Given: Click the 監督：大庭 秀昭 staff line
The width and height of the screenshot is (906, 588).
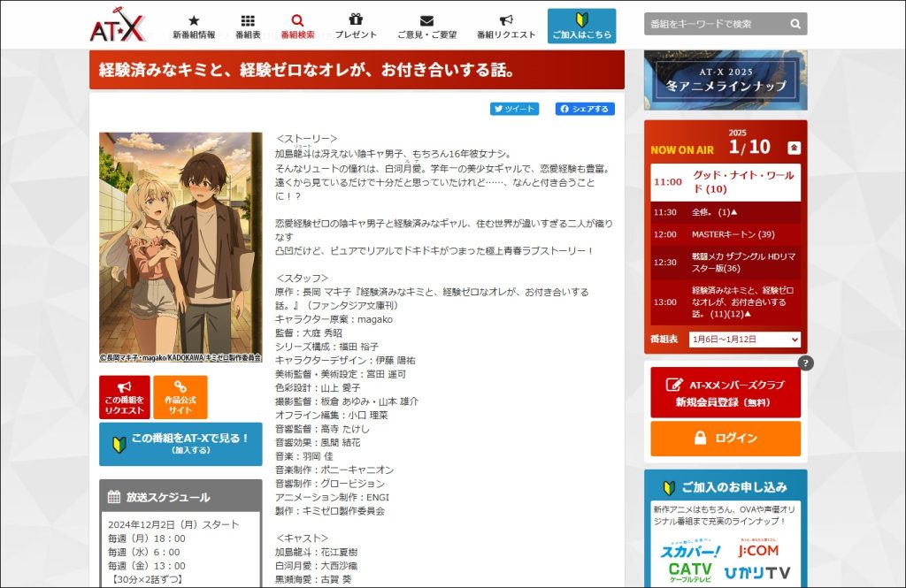Looking at the screenshot, I should [309, 333].
